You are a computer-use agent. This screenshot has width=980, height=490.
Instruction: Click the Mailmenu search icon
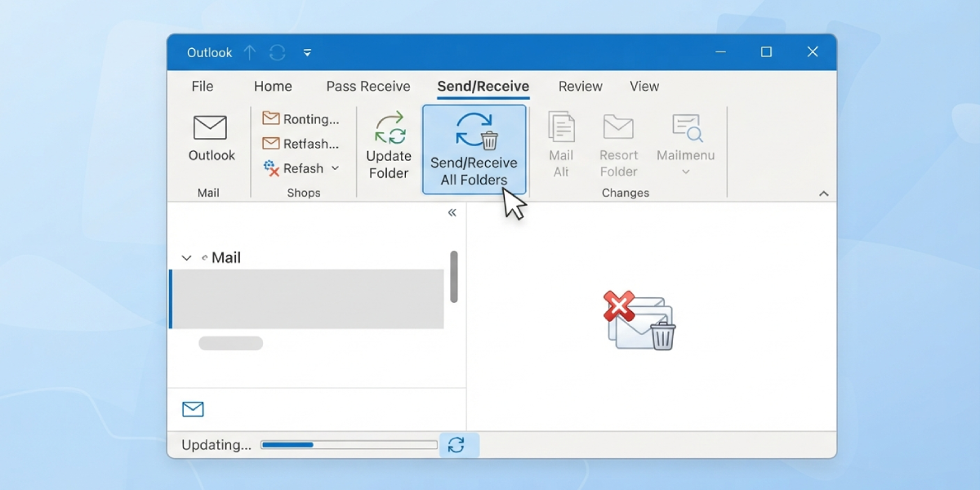point(687,128)
